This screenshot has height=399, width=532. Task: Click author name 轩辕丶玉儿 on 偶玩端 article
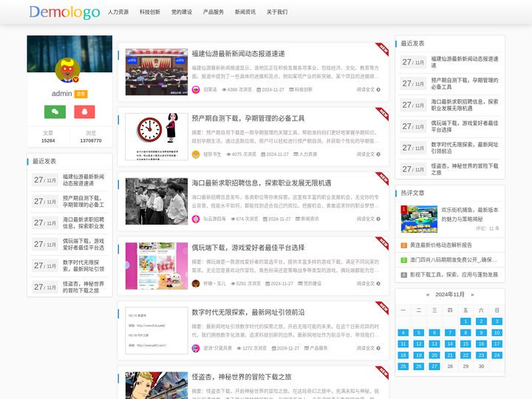tap(214, 284)
